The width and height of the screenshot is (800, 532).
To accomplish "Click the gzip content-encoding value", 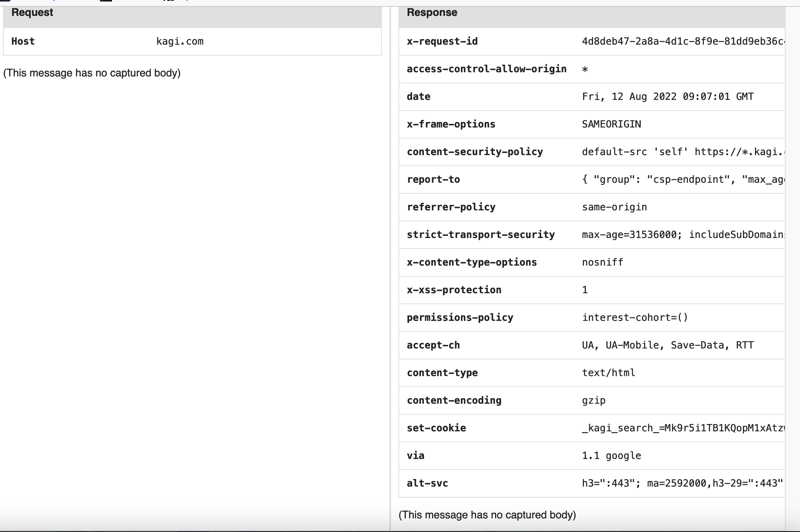I will point(594,400).
